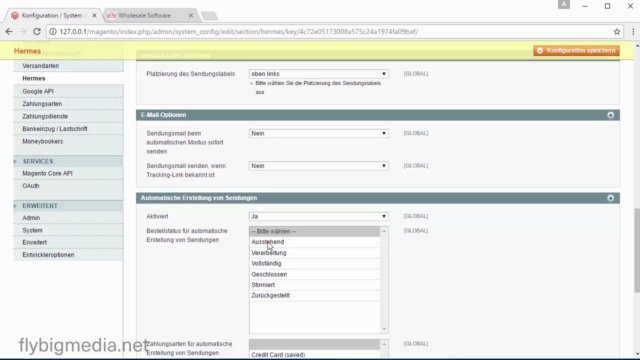Open Chrome menu three-dot icon
The height and width of the screenshot is (360, 640).
pyautogui.click(x=633, y=31)
